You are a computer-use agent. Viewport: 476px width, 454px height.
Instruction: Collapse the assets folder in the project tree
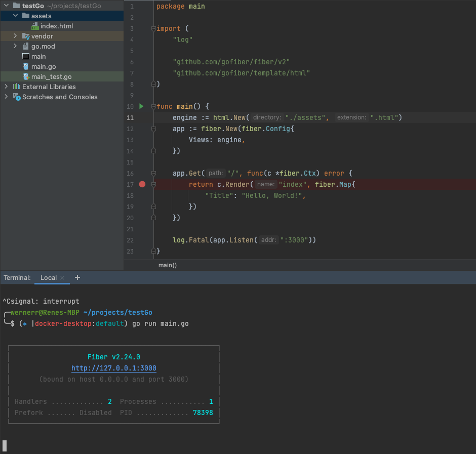point(15,16)
